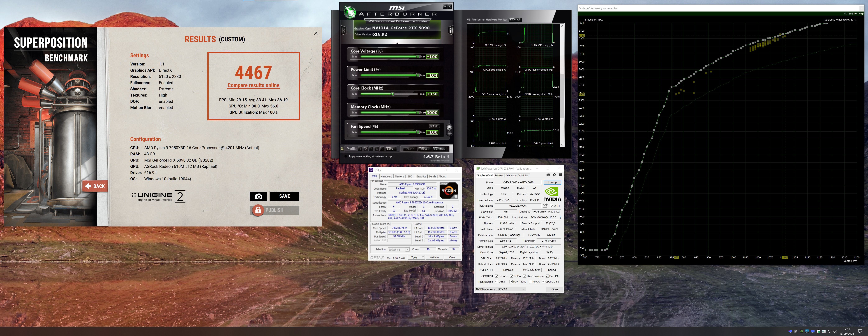Open Afterburner Settings button
Image resolution: width=868 pixels, height=336 pixels.
(439, 149)
